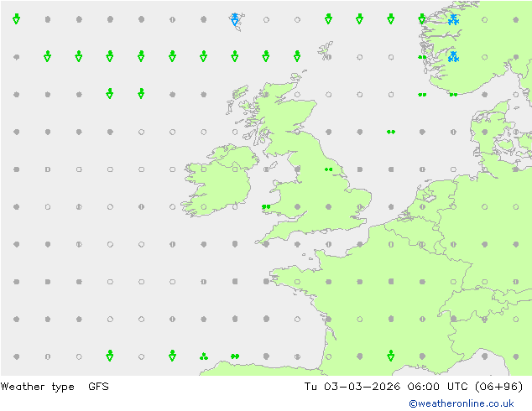Click green shower symbol in map's top-left corner

pyautogui.click(x=16, y=18)
